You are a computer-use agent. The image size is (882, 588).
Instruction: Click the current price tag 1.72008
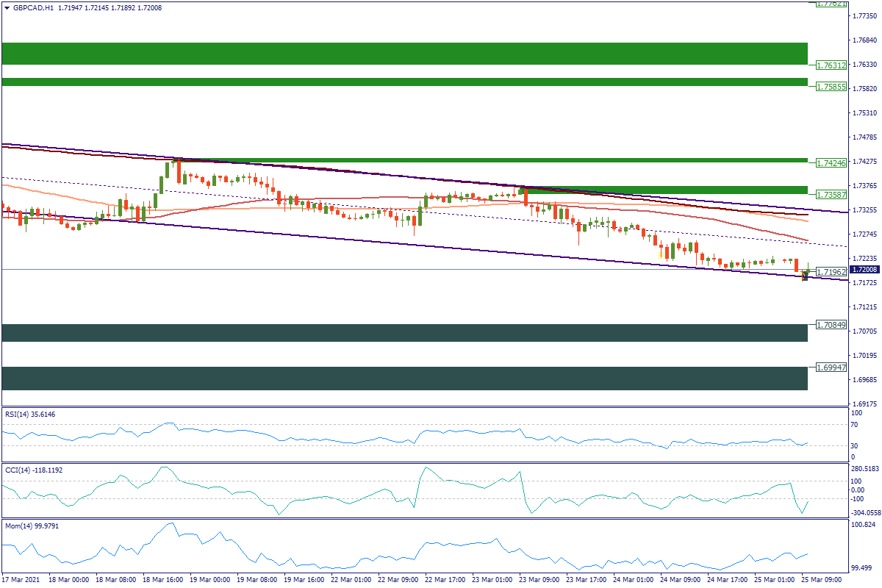865,270
